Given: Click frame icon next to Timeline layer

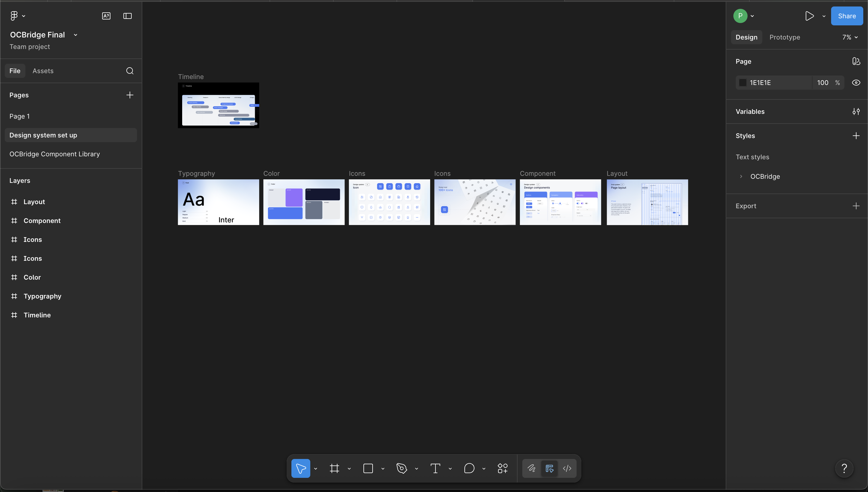Looking at the screenshot, I should click(x=14, y=315).
